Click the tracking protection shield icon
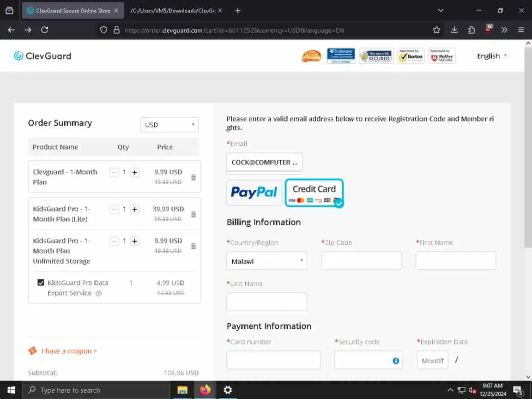This screenshot has width=532, height=399. pos(103,30)
